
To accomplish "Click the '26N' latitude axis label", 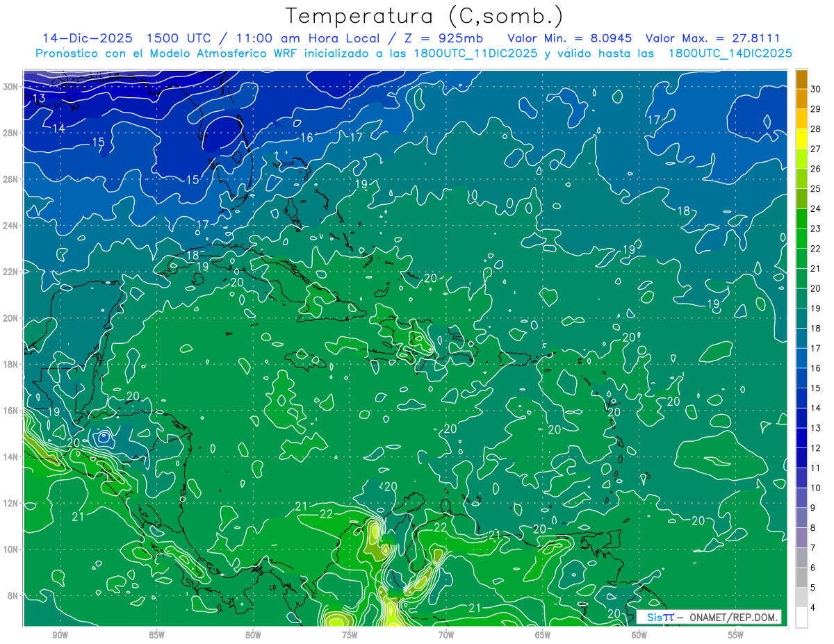I will (x=10, y=179).
